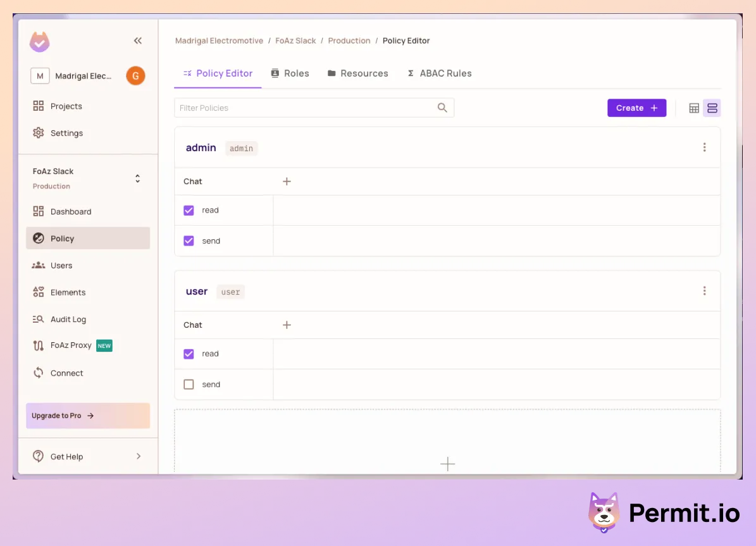Image resolution: width=756 pixels, height=546 pixels.
Task: Click the plus icon beside admin Chat
Action: pos(287,182)
